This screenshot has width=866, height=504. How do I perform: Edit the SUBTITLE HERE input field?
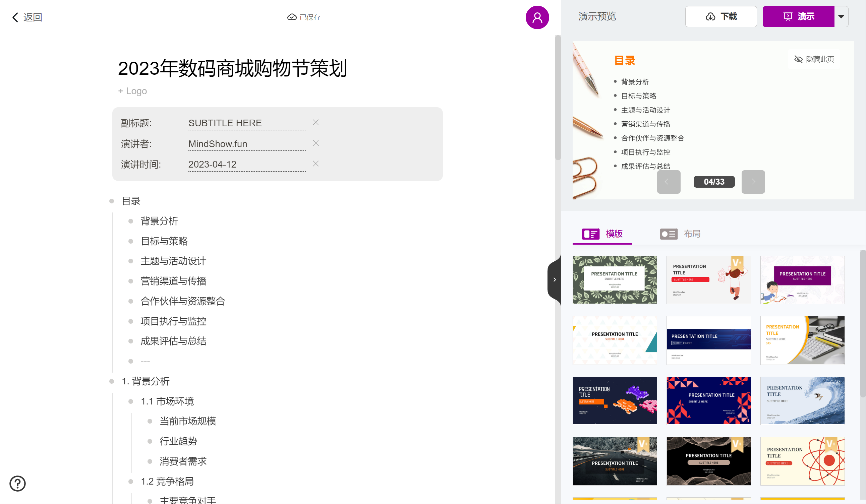(x=246, y=123)
